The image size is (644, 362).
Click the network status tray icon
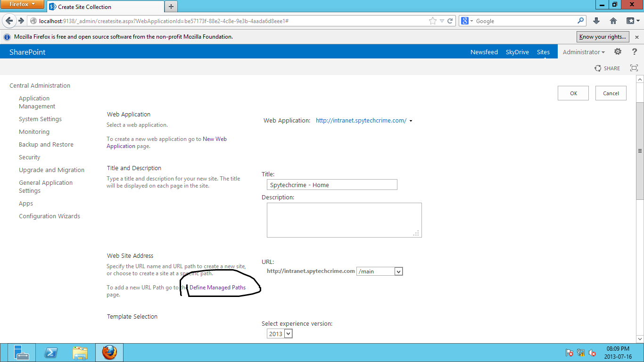(x=581, y=353)
